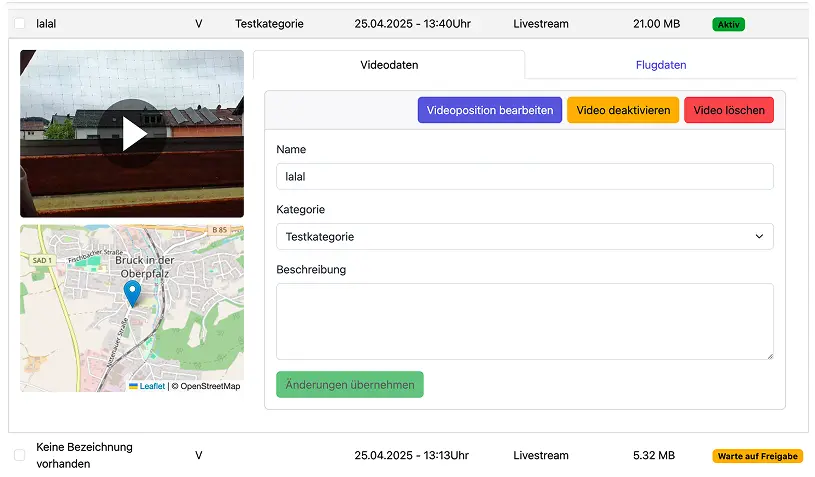Screen dimensions: 815x477
Task: Hit the red Video löschen button
Action: click(x=728, y=110)
